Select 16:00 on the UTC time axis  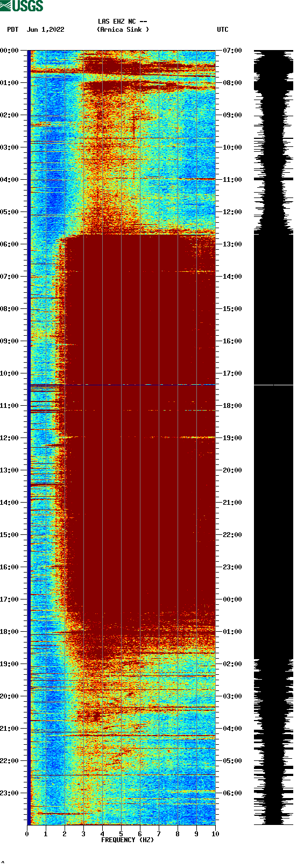tap(232, 341)
